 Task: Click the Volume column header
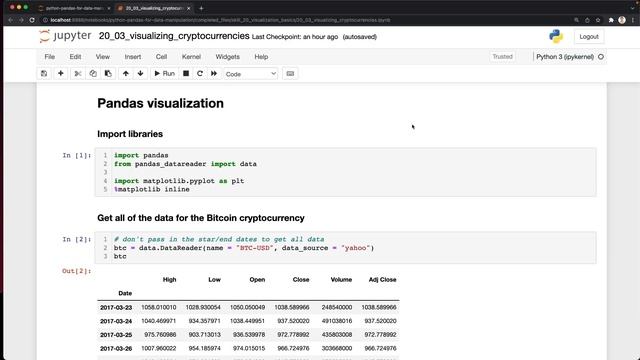point(341,280)
